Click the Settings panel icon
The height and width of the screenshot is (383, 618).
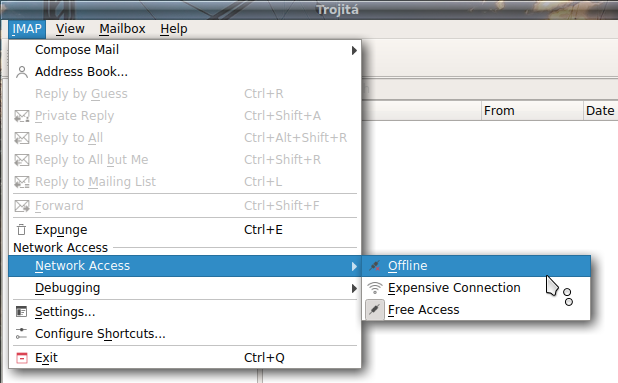pyautogui.click(x=21, y=312)
